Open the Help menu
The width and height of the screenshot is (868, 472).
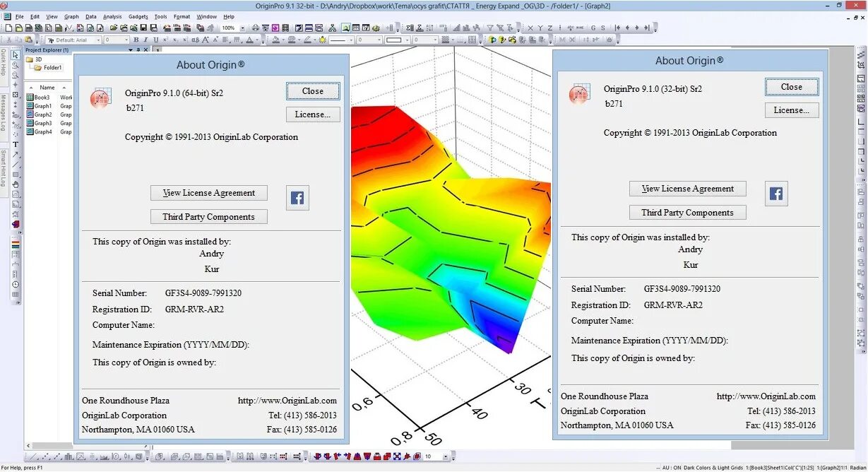click(229, 16)
